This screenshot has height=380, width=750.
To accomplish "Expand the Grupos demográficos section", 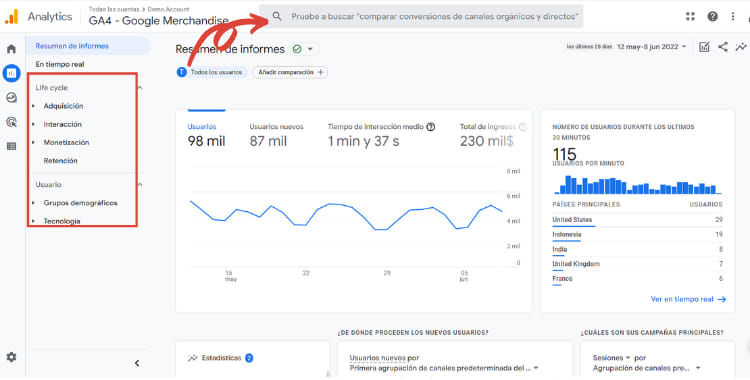I will coord(33,203).
